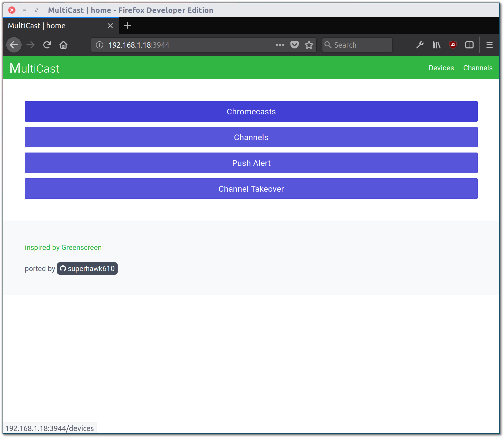Save page to Pocket

tap(294, 45)
